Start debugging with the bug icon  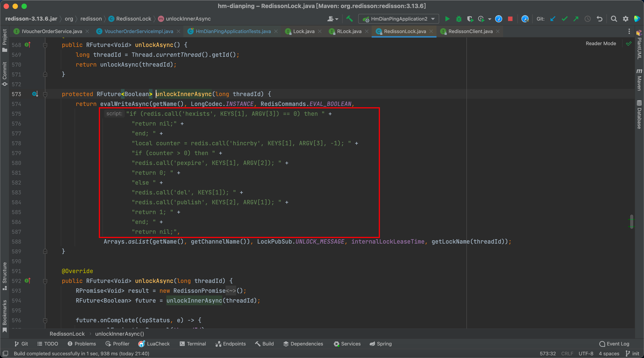coord(458,19)
